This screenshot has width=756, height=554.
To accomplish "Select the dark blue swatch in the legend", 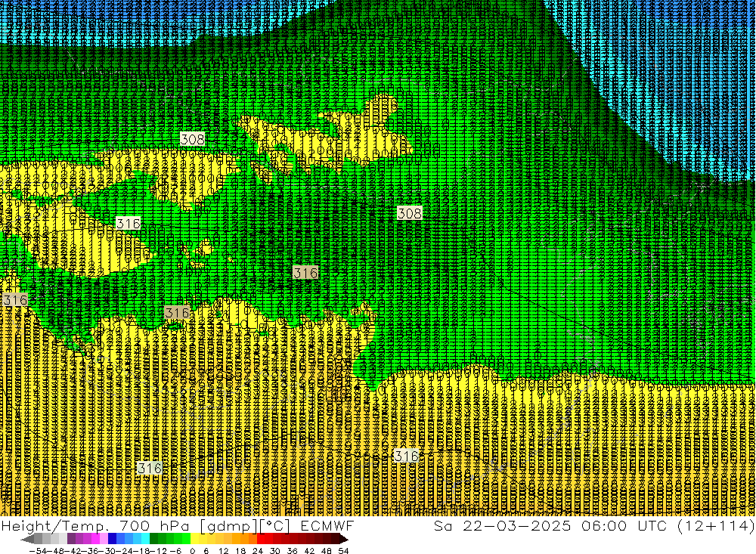I will (x=113, y=539).
